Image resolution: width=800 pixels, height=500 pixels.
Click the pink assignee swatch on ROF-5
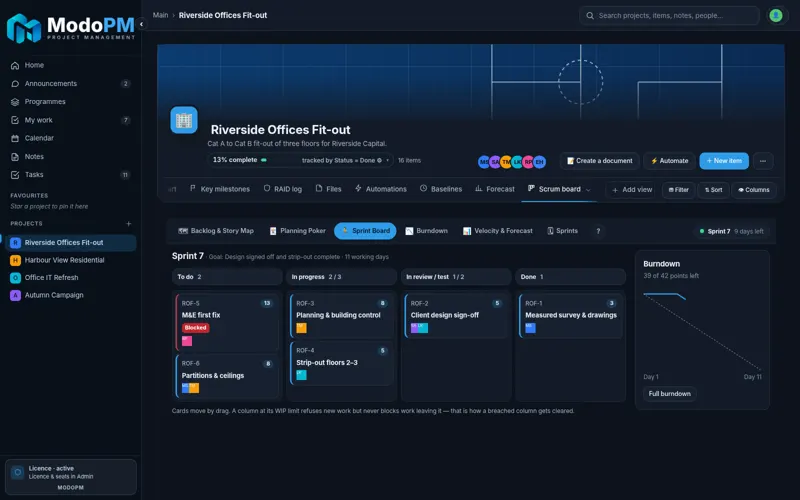(x=187, y=340)
